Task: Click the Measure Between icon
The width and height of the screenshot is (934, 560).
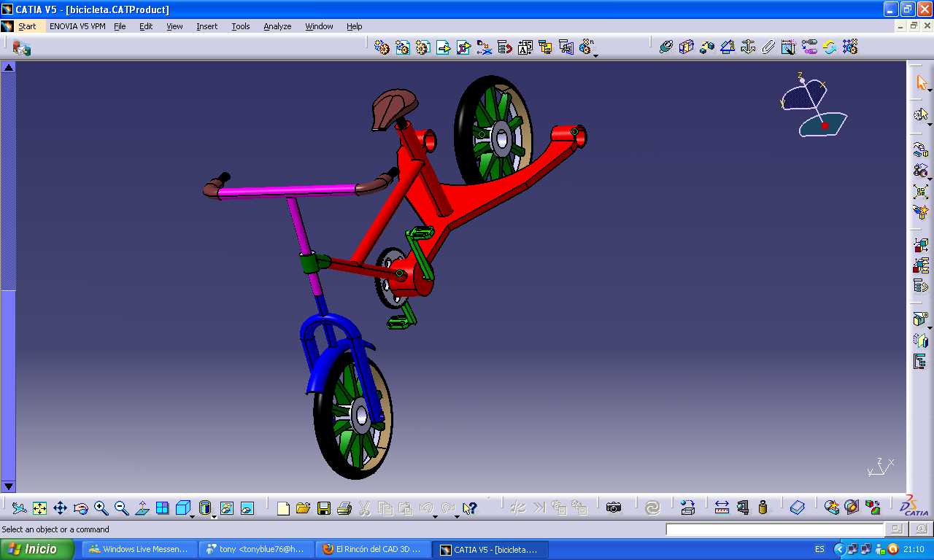Action: click(x=722, y=507)
